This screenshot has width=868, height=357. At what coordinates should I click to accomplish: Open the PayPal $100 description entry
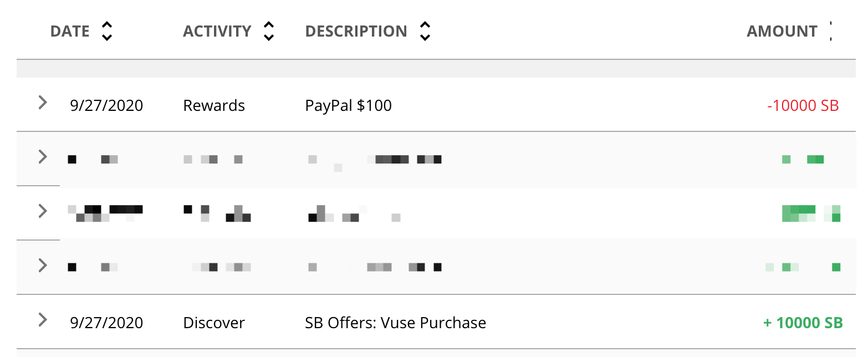348,105
